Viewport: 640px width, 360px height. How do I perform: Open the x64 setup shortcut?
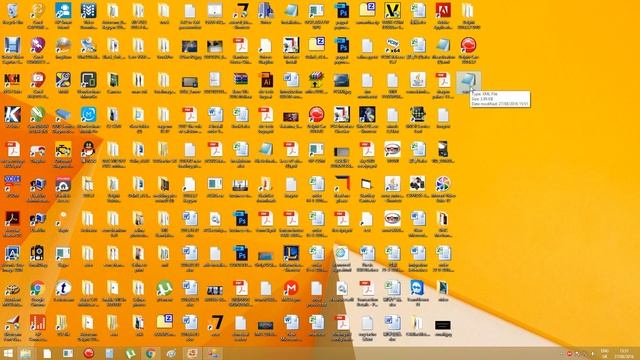coord(392,46)
